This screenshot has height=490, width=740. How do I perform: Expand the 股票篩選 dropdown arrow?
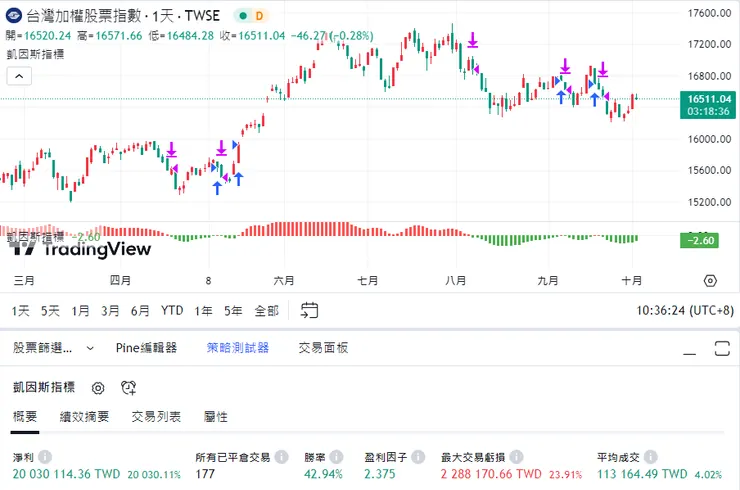[90, 348]
